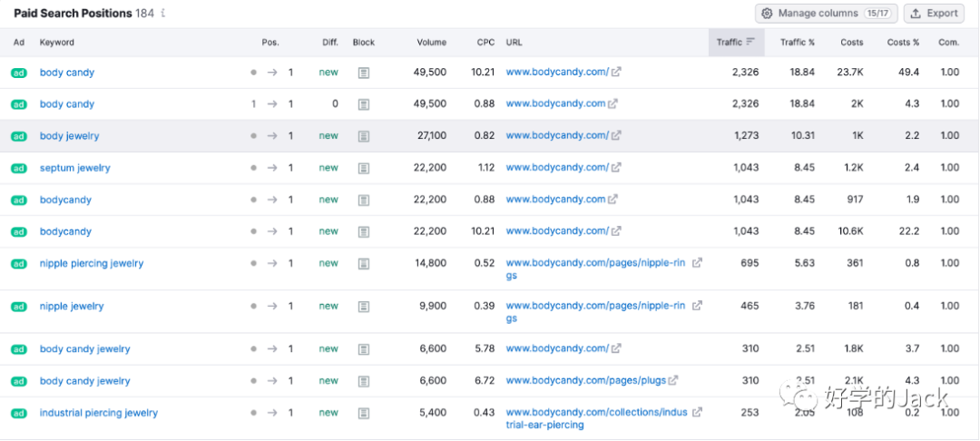This screenshot has width=980, height=441.
Task: Open external link icon in nipple jewelry row
Action: click(697, 306)
